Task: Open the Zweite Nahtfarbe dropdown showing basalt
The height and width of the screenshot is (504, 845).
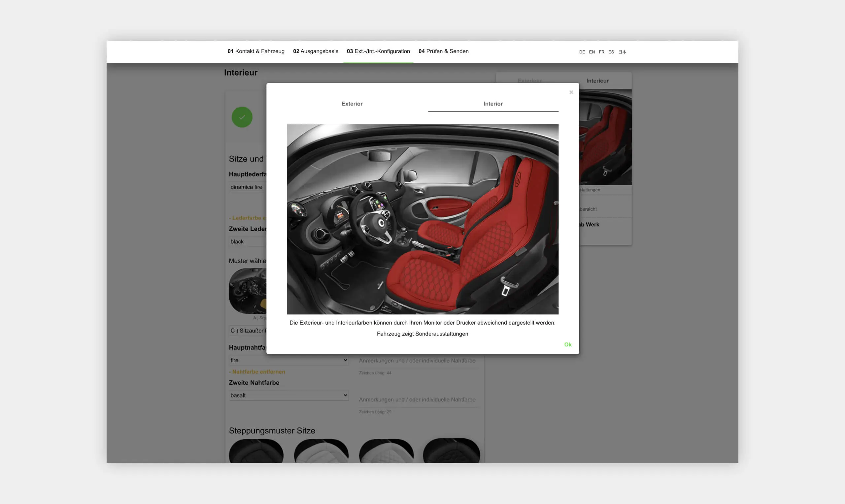Action: point(288,395)
